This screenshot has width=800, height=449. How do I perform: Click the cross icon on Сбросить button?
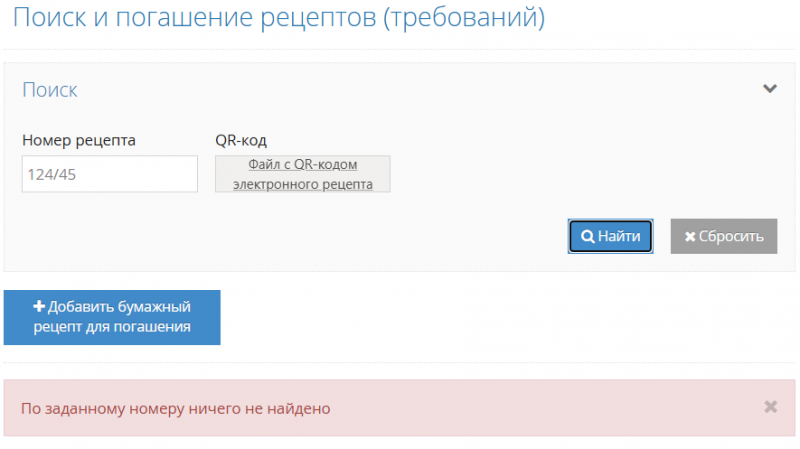click(690, 237)
